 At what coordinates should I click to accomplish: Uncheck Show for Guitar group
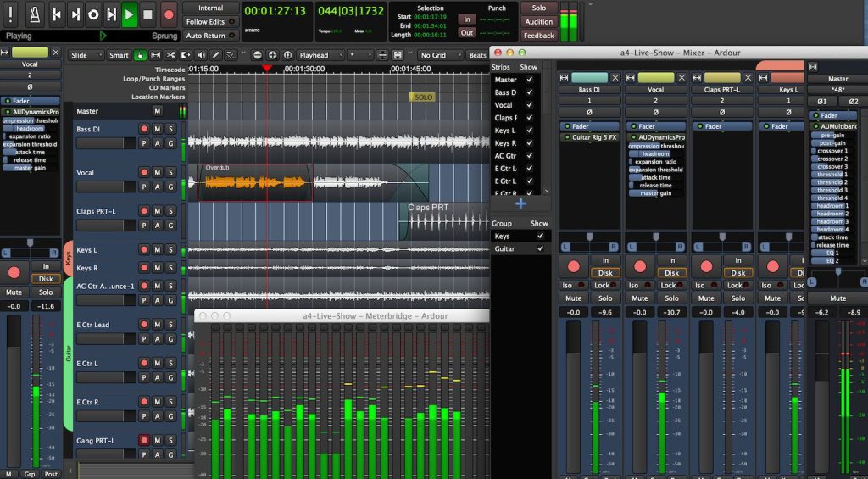pyautogui.click(x=540, y=248)
